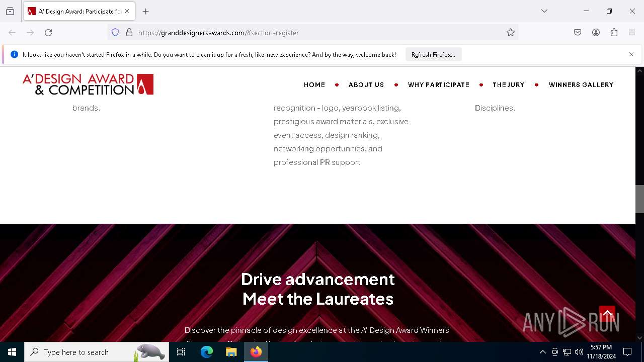Open HOME menu item

[314, 85]
